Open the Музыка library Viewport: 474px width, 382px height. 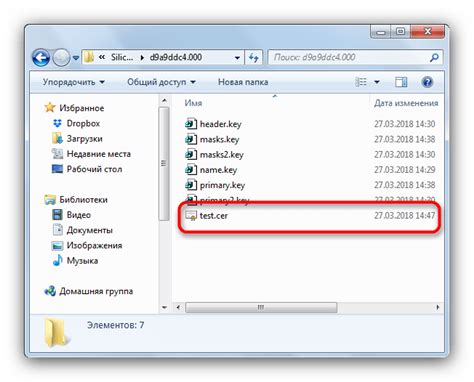coord(82,261)
